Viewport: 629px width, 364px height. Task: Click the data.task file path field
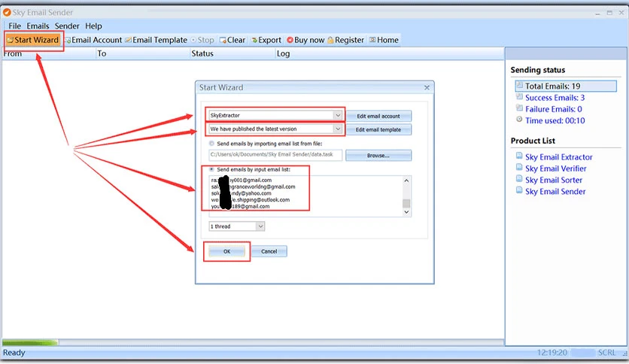click(275, 155)
